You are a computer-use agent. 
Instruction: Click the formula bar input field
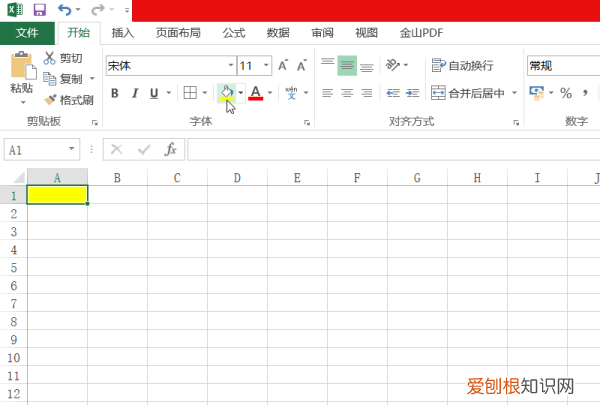[x=394, y=149]
